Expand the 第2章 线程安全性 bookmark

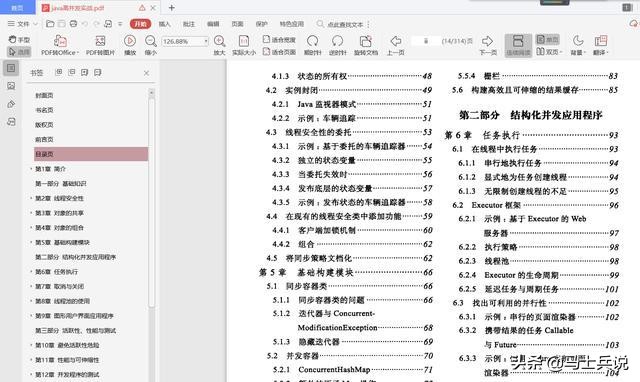(31, 198)
